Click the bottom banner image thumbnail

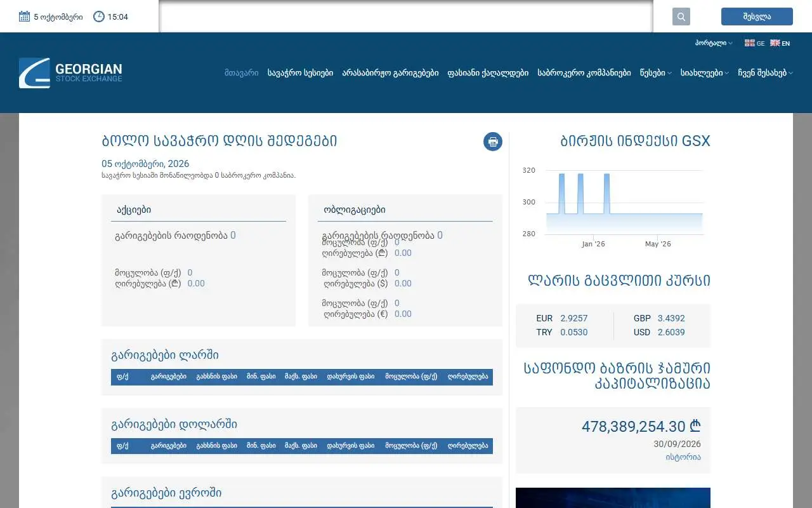(x=613, y=498)
